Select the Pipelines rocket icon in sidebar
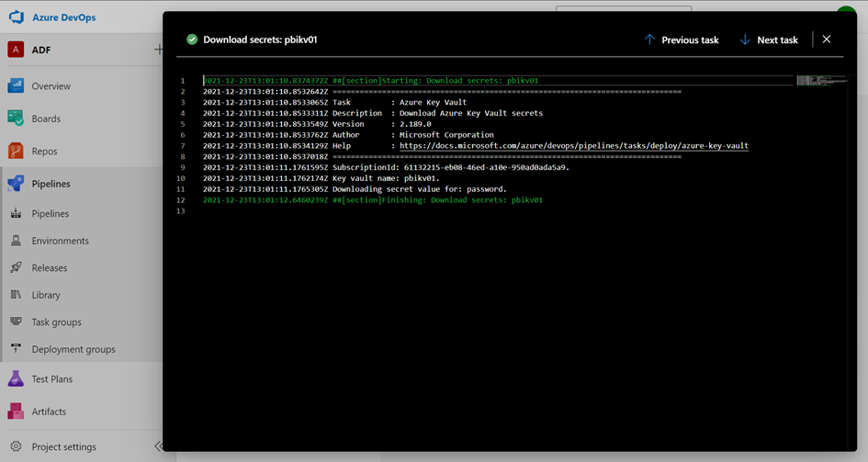 (16, 184)
